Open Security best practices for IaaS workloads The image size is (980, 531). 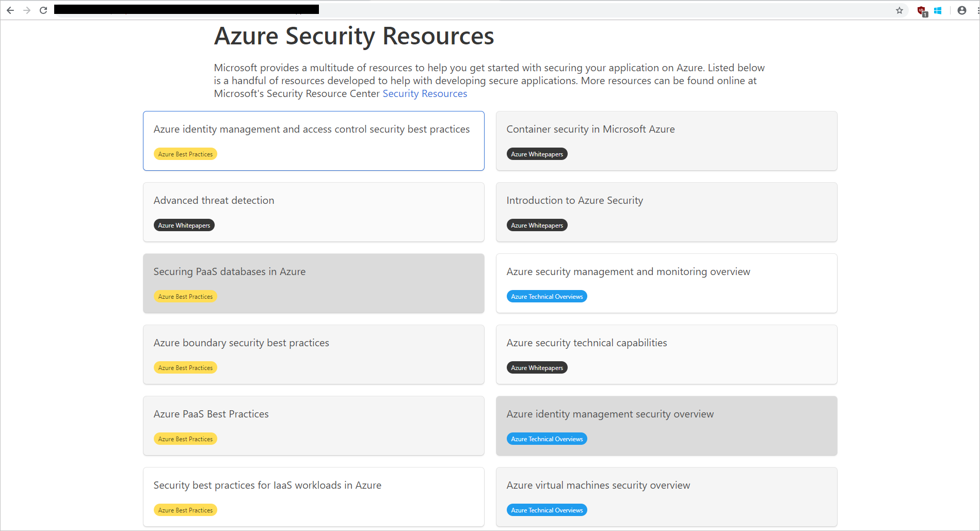[x=314, y=497]
